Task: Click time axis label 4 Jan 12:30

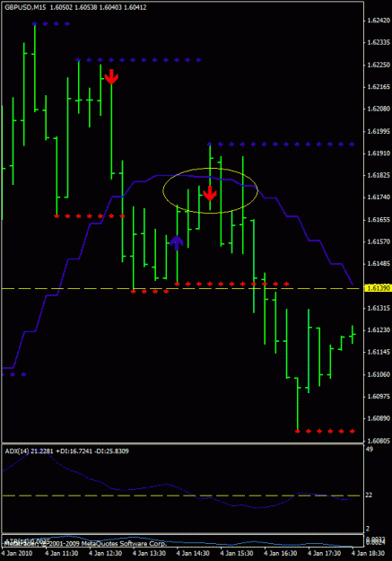Action: (x=106, y=554)
